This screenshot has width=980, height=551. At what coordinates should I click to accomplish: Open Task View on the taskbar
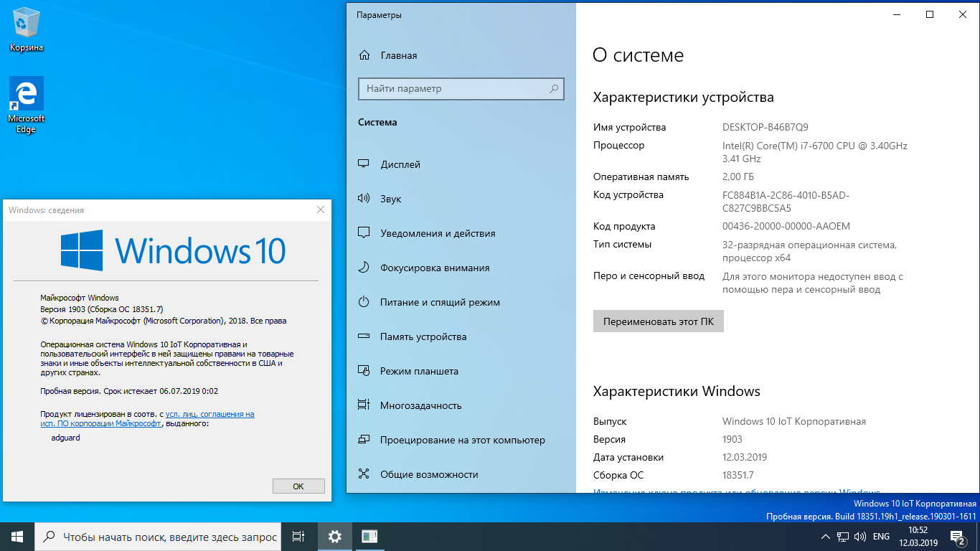tap(299, 537)
